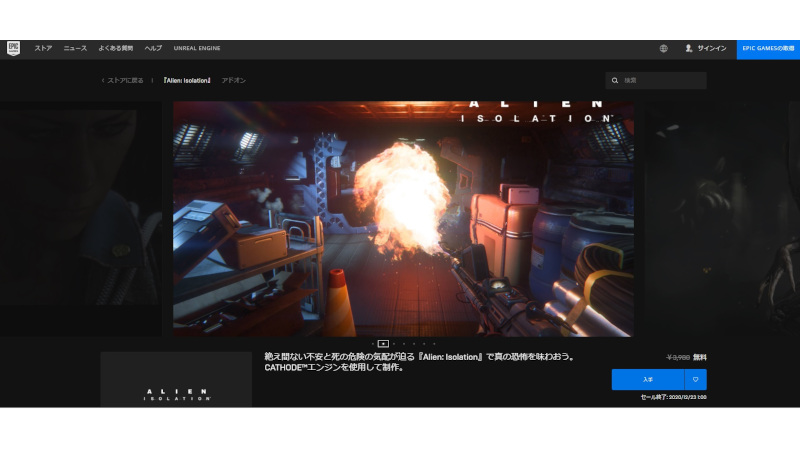Click the Epic Games logo
Screen dimensions: 800x450
(13, 48)
